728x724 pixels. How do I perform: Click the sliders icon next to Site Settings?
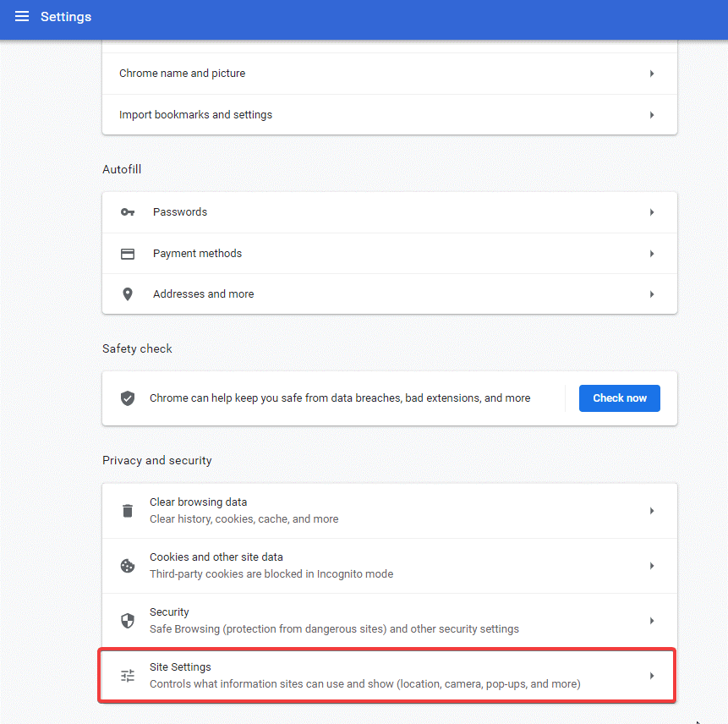pyautogui.click(x=127, y=675)
